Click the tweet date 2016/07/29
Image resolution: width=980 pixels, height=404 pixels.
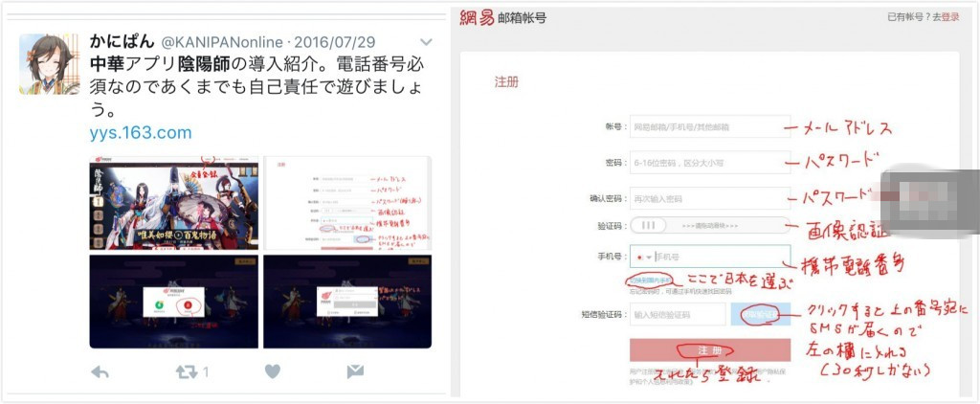click(334, 42)
